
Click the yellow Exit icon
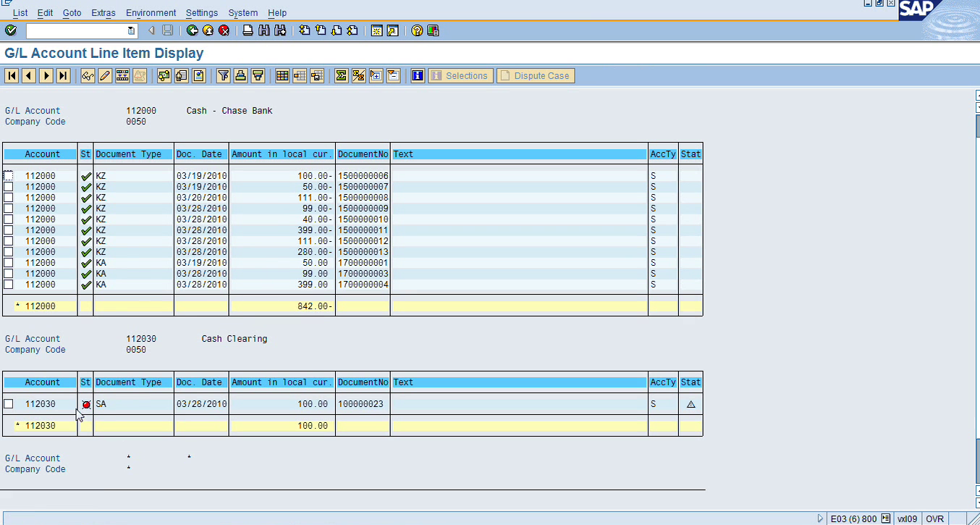tap(208, 30)
